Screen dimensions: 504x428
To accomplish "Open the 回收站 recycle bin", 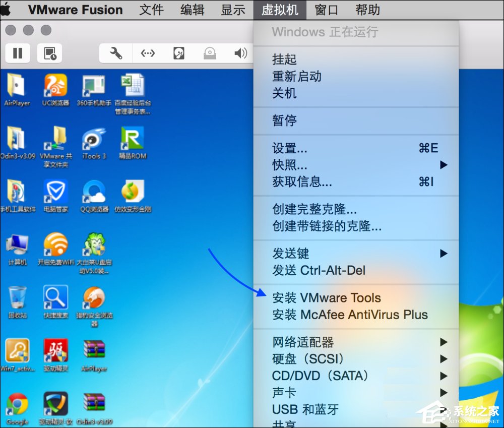I will click(18, 297).
